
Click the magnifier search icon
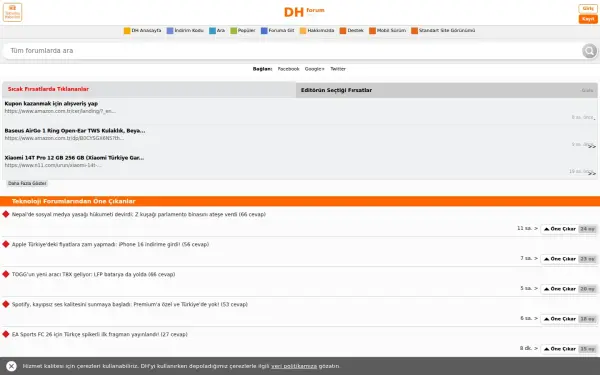[589, 51]
